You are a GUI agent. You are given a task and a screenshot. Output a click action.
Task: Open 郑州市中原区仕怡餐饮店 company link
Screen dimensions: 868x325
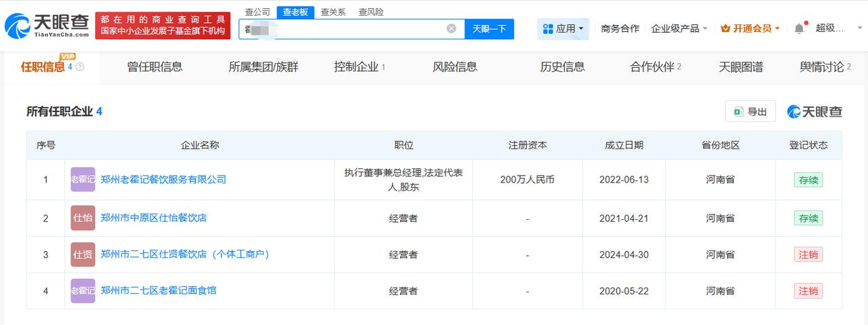153,218
